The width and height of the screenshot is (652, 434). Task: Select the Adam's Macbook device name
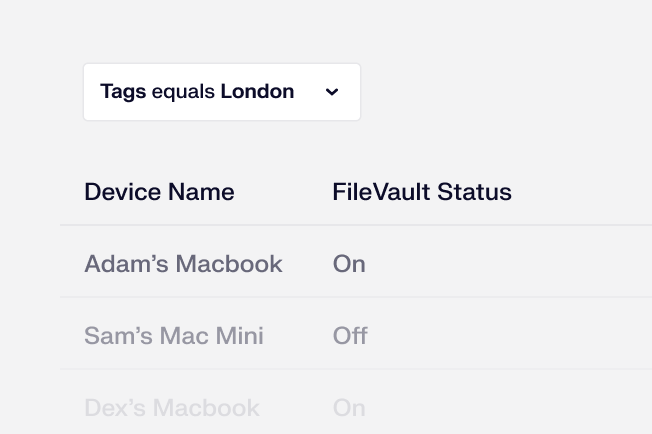click(x=183, y=264)
